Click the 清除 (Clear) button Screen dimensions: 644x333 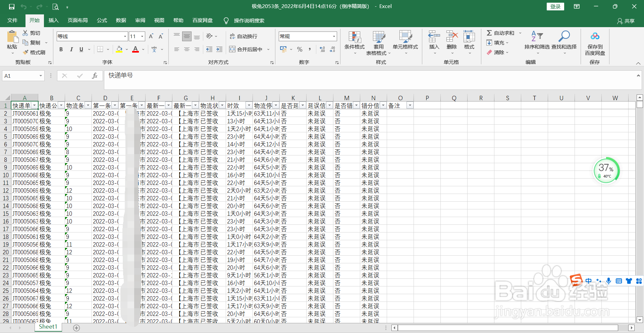[x=498, y=52]
